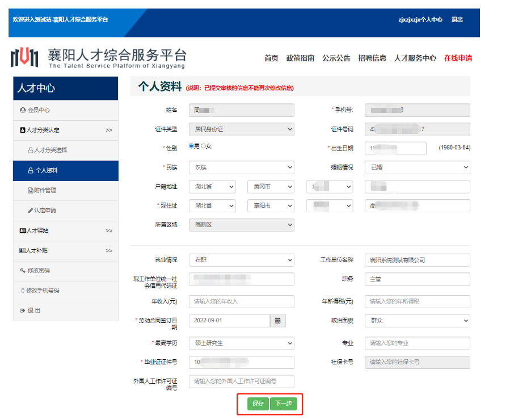Screen dimensions: 510x420
Task: Click the green 保存 button
Action: tap(258, 404)
